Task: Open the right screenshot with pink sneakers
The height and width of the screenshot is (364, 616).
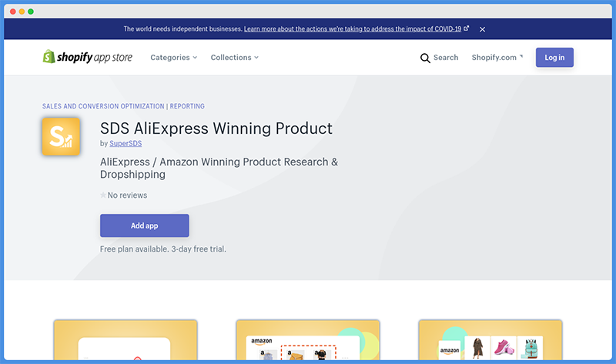Action: pos(490,339)
